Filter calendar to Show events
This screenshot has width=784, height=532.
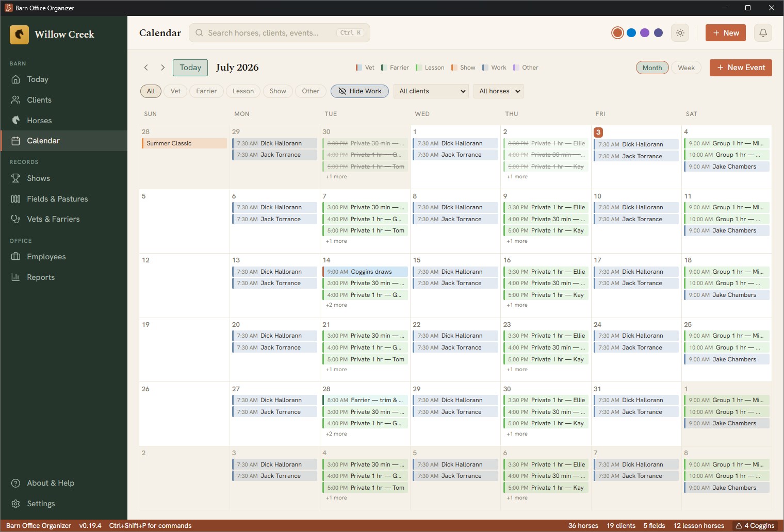(x=277, y=91)
